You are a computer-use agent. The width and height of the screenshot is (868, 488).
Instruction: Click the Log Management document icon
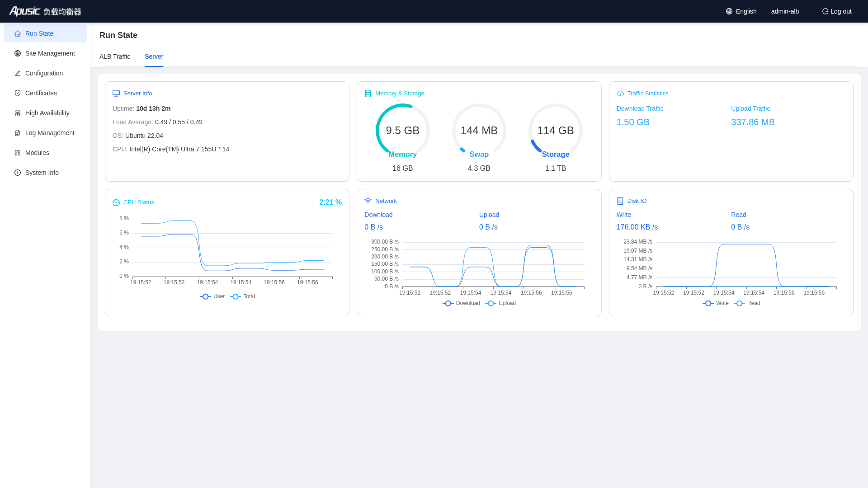(18, 133)
